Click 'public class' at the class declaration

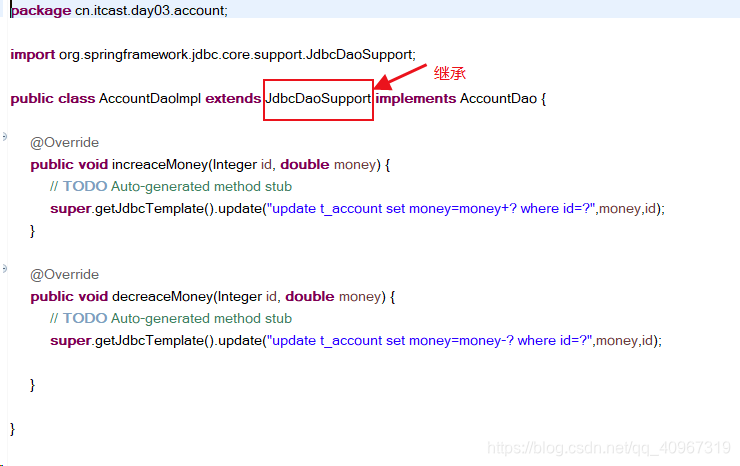coord(52,98)
